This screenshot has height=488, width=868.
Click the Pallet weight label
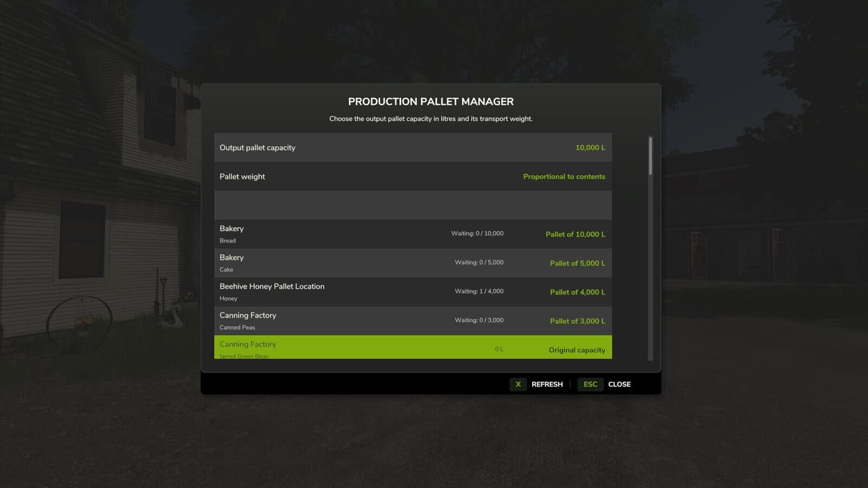click(242, 177)
